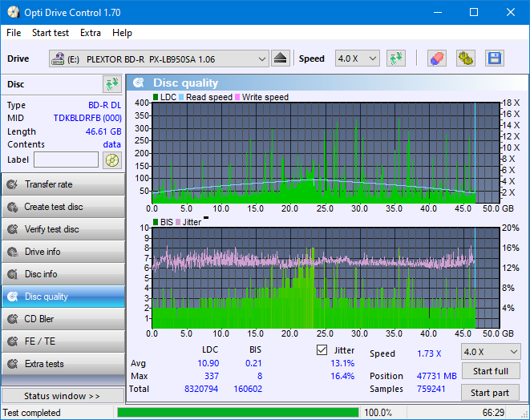Click the Samples value 759241
530x420 pixels.
[x=431, y=389]
